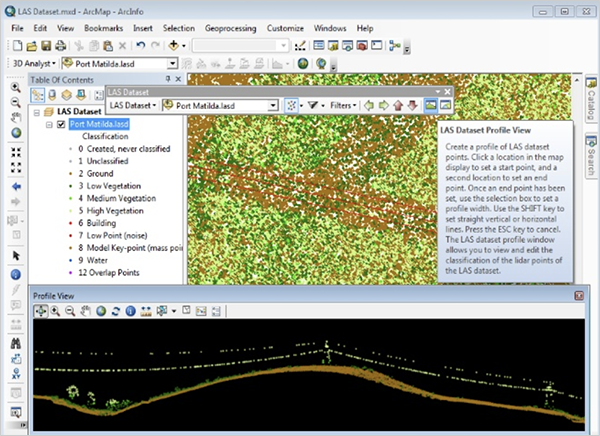
Task: Open the Filters dropdown
Action: (343, 105)
